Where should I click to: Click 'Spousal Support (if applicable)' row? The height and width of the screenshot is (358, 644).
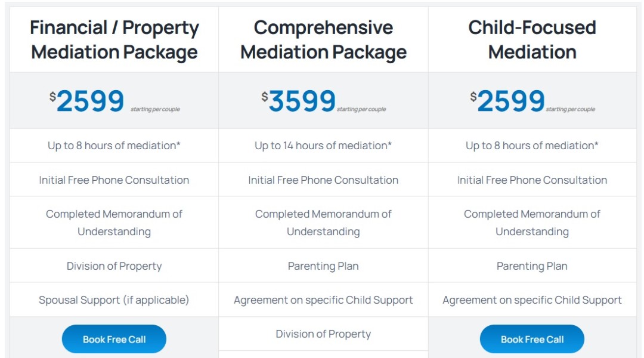click(x=114, y=300)
